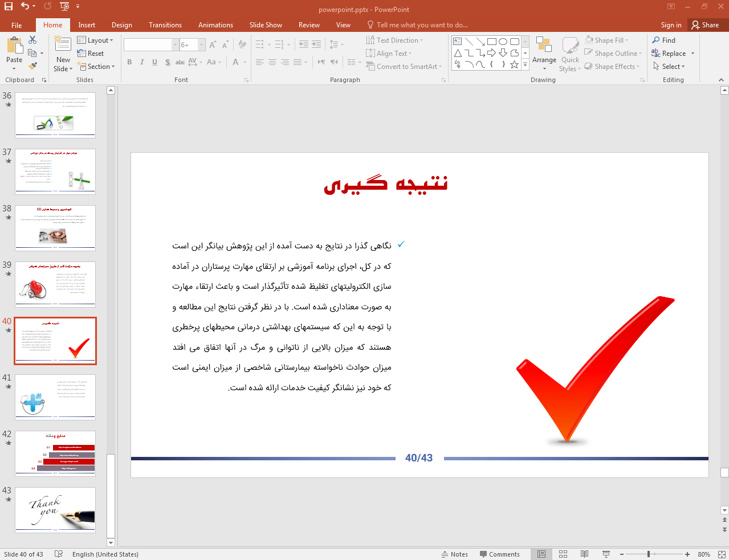Expand the Section dropdown

click(x=96, y=67)
